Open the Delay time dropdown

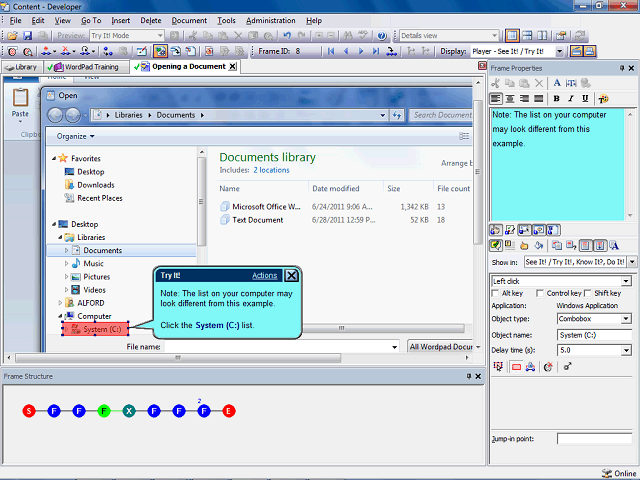[x=626, y=350]
